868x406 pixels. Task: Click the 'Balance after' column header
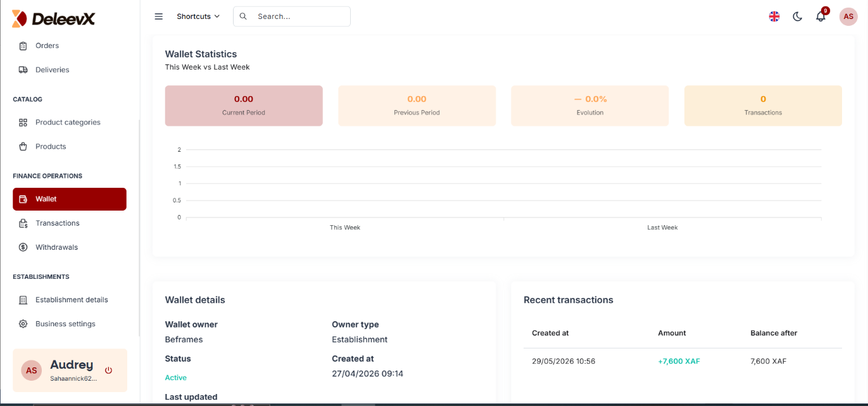point(774,333)
